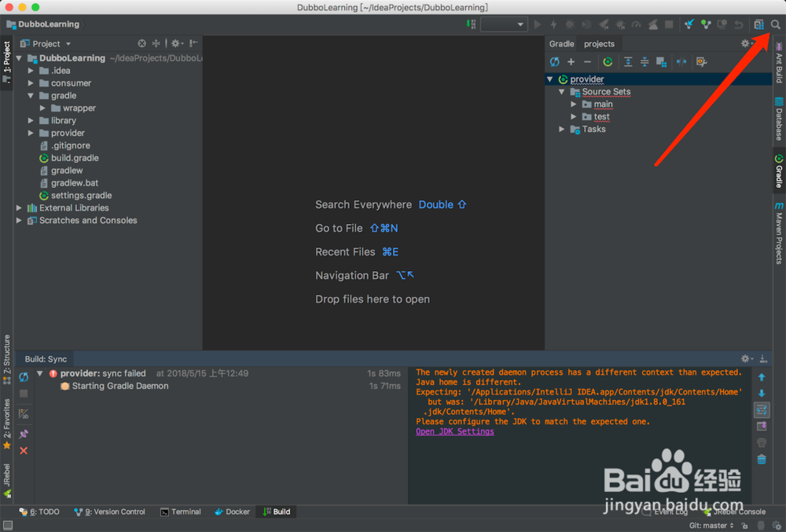The height and width of the screenshot is (532, 786).
Task: Click the Build Project icon beside run configurations
Action: click(471, 24)
